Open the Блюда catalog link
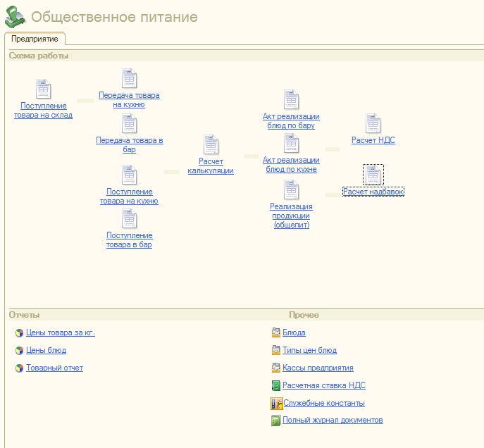This screenshot has width=484, height=448. (x=294, y=332)
